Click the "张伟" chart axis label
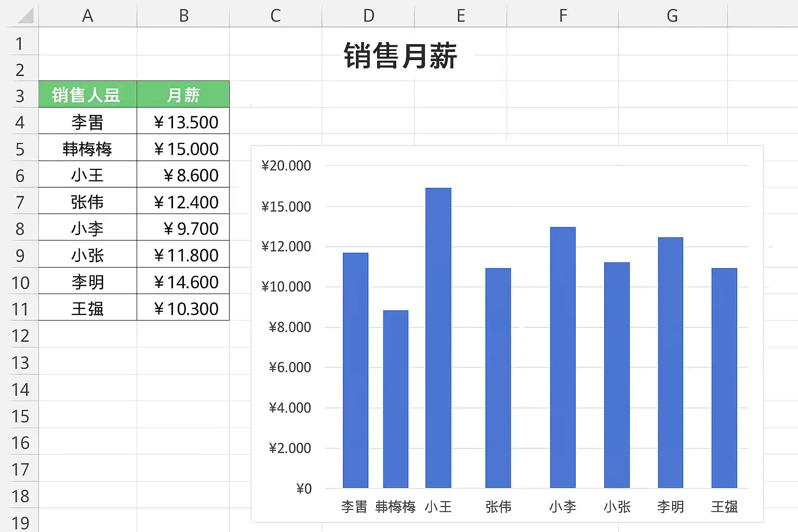The height and width of the screenshot is (532, 798). pos(498,507)
